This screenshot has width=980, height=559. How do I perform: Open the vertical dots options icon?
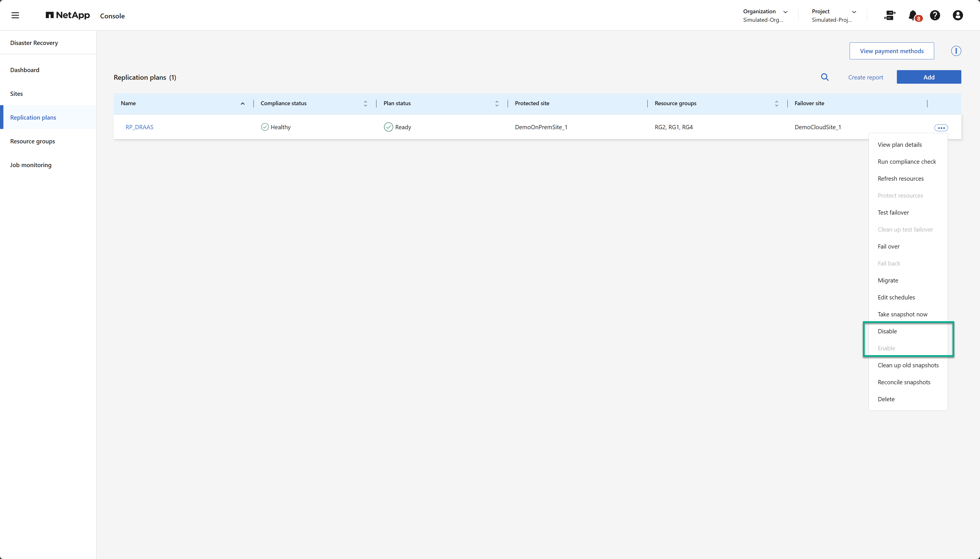[956, 51]
